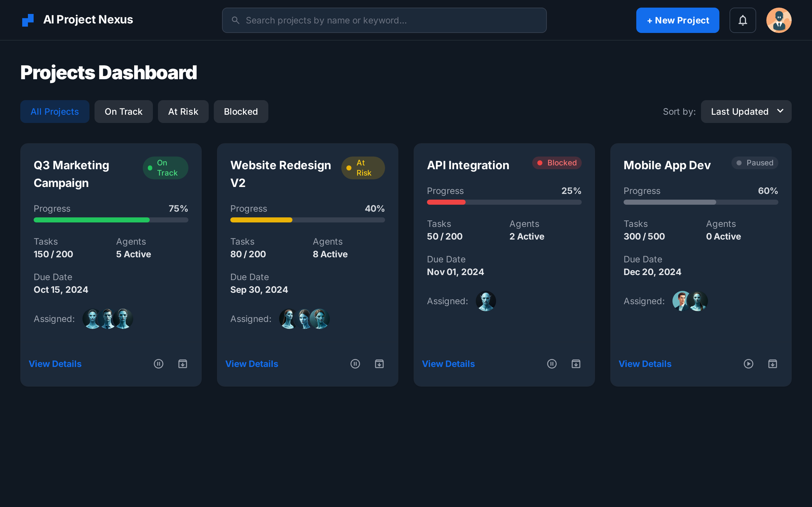The width and height of the screenshot is (812, 507).
Task: Open the Last Updated sort dropdown
Action: point(746,111)
